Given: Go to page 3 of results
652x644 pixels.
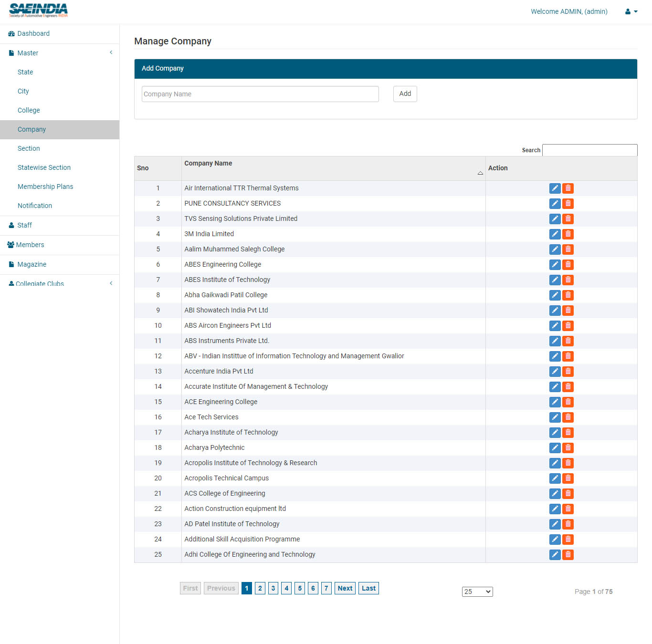Looking at the screenshot, I should pos(273,588).
